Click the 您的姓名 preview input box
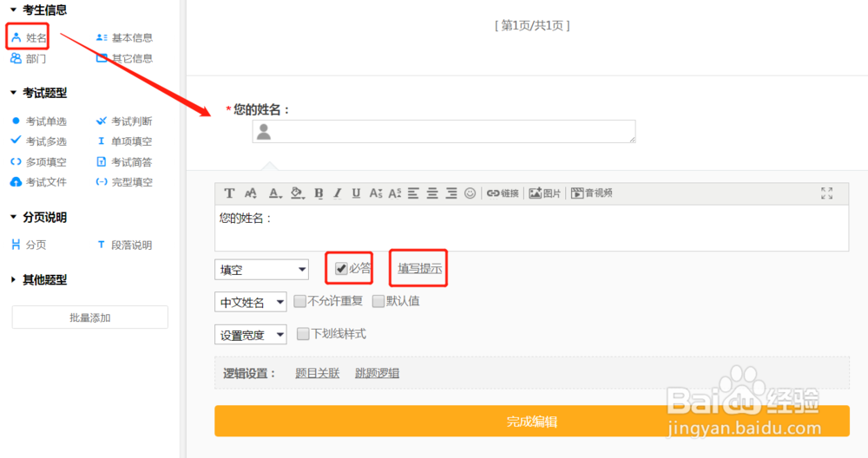 coord(444,132)
